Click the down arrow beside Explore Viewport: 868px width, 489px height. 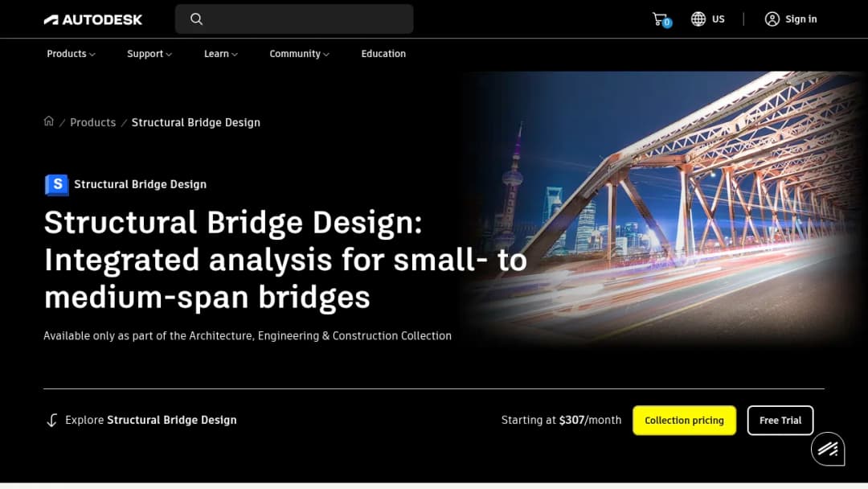coord(51,421)
